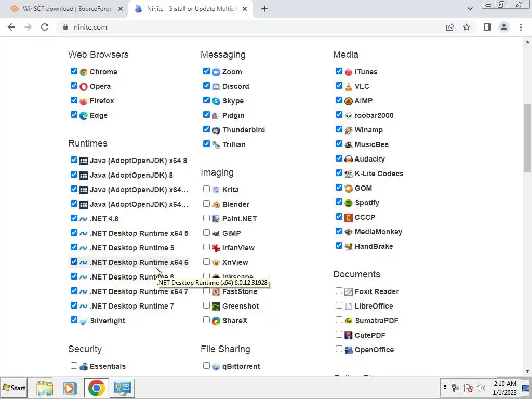The width and height of the screenshot is (532, 399).
Task: Close the Ninite tab
Action: [x=245, y=9]
